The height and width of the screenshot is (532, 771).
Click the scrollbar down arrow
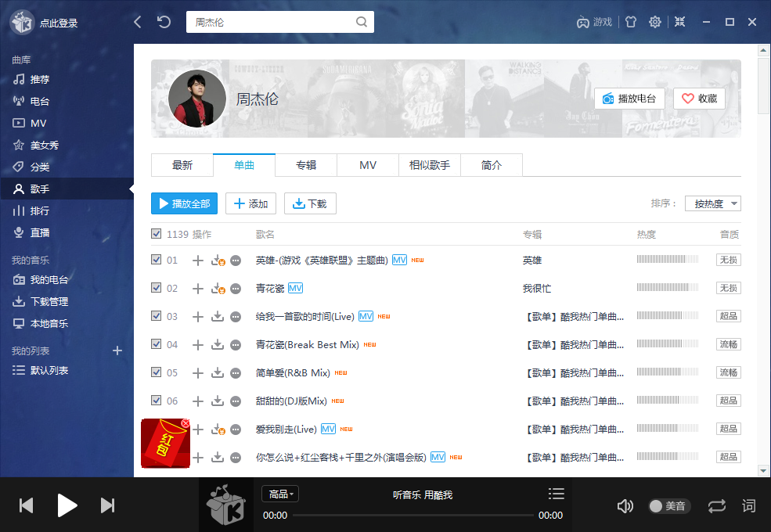763,470
